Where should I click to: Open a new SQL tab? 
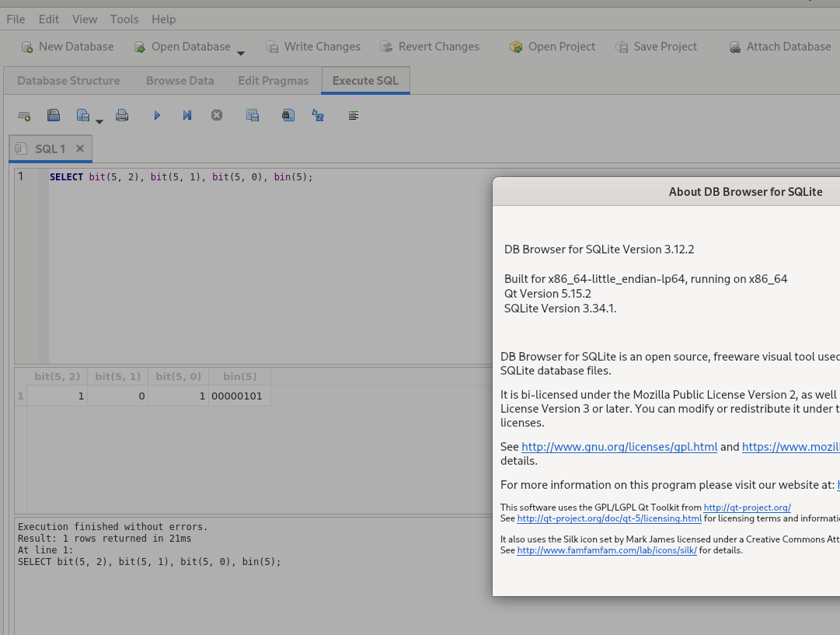coord(24,115)
